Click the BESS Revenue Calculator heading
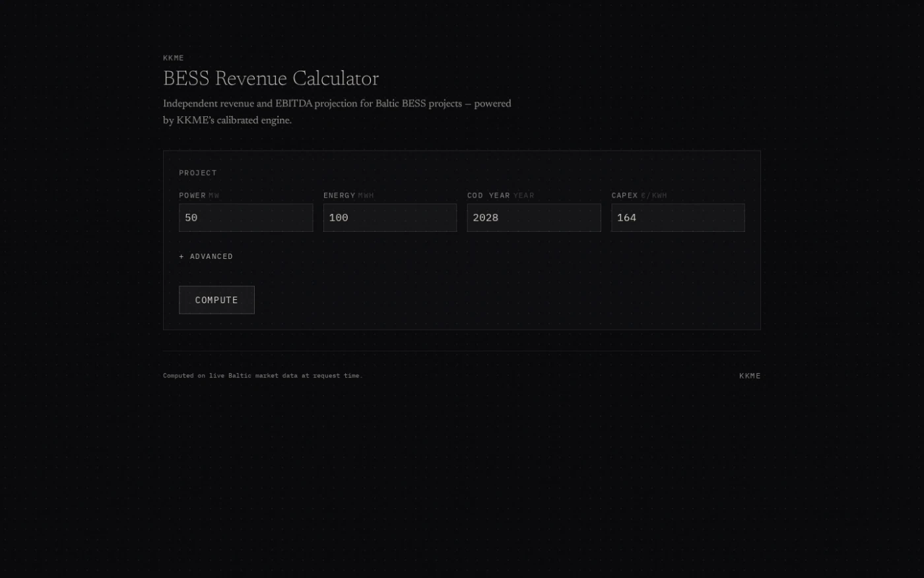This screenshot has height=578, width=924. 271,79
